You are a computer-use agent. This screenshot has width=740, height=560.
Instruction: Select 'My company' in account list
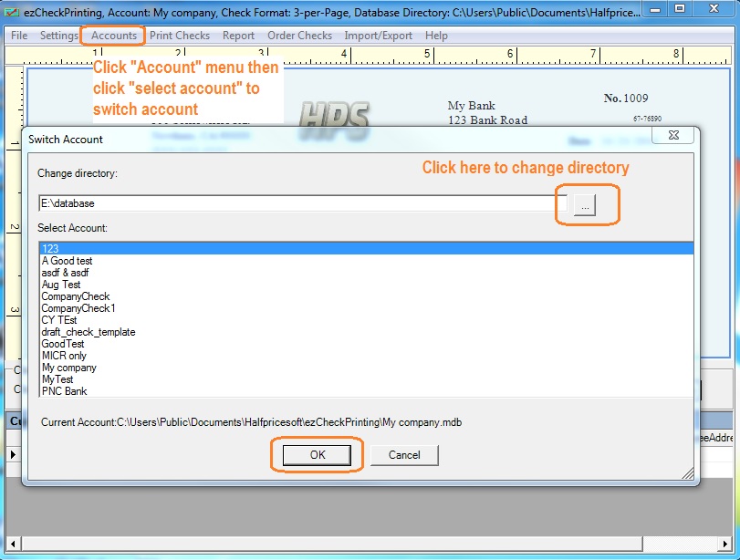(x=69, y=368)
